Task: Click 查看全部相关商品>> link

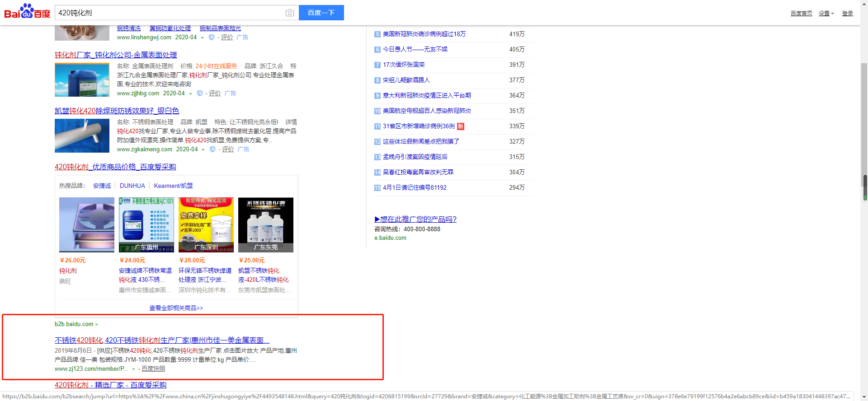Action: (x=176, y=308)
